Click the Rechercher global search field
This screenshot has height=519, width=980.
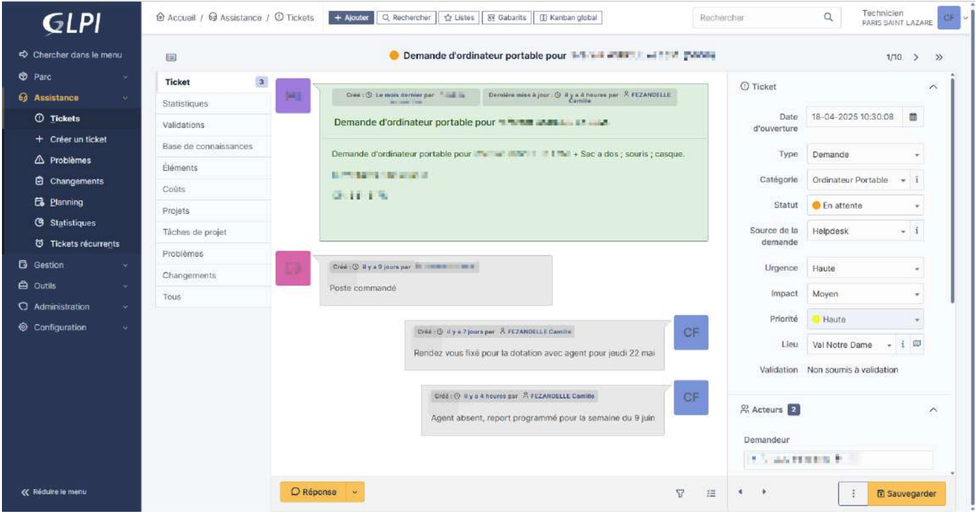pos(758,18)
